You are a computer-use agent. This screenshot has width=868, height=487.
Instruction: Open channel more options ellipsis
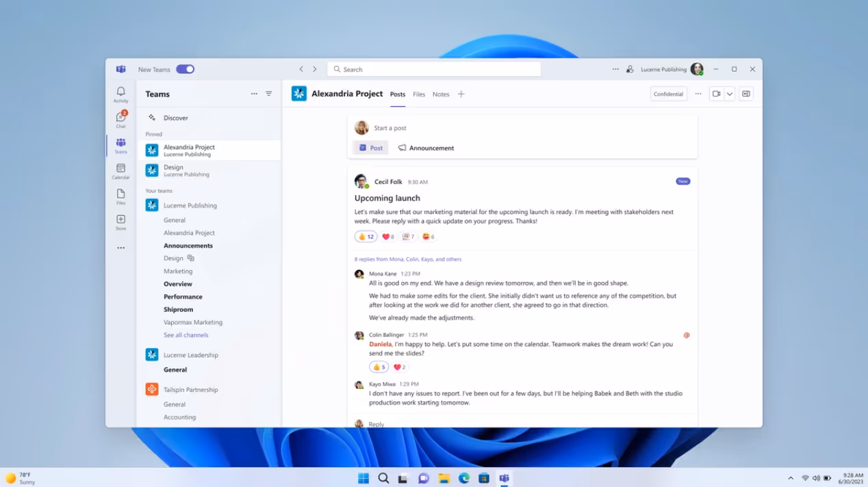(x=698, y=94)
